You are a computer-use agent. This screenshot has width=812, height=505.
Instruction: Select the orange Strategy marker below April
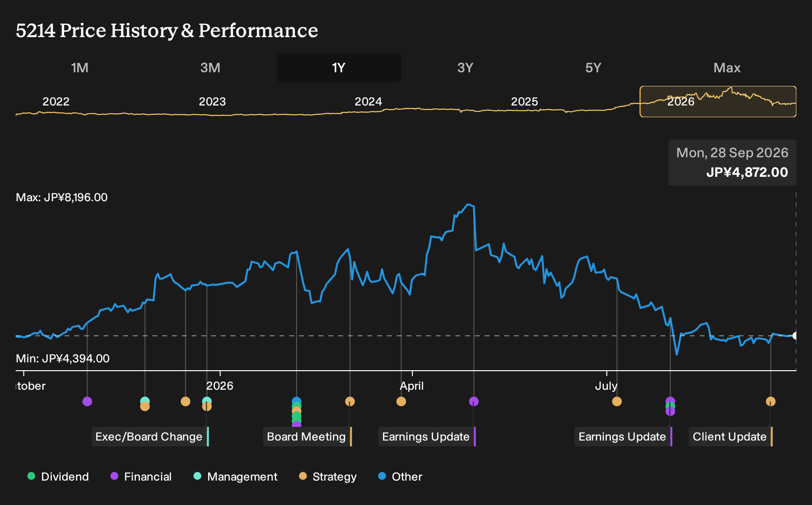click(401, 401)
